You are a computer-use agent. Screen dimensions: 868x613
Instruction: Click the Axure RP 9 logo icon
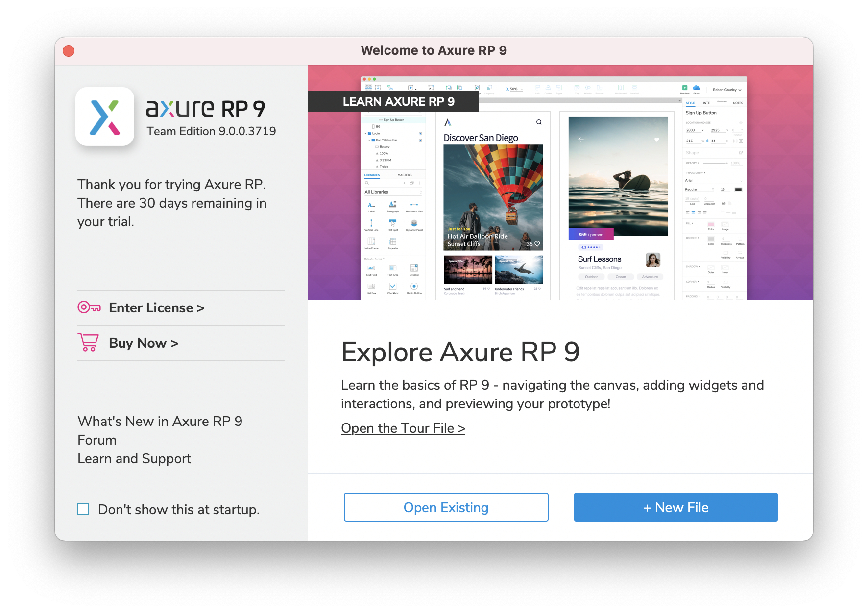[104, 117]
